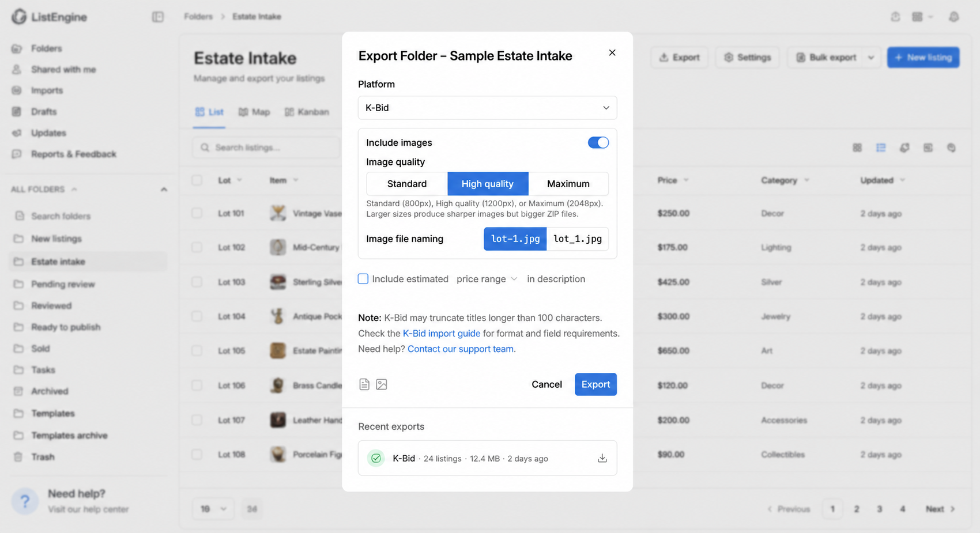Check the select-all checkbox in header

point(197,180)
